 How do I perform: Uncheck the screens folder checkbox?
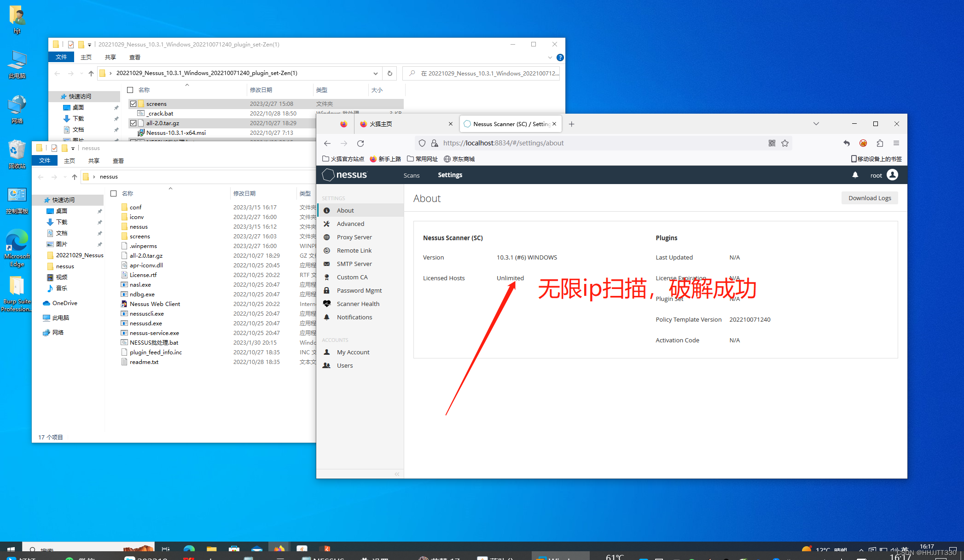pyautogui.click(x=134, y=104)
